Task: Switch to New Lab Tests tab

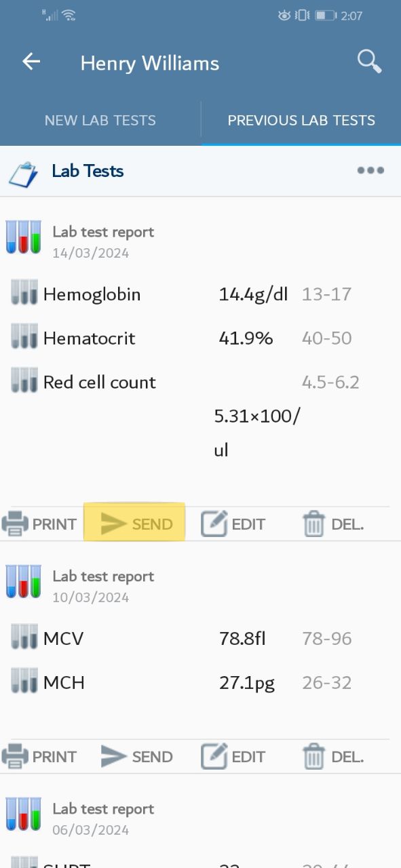Action: point(100,121)
